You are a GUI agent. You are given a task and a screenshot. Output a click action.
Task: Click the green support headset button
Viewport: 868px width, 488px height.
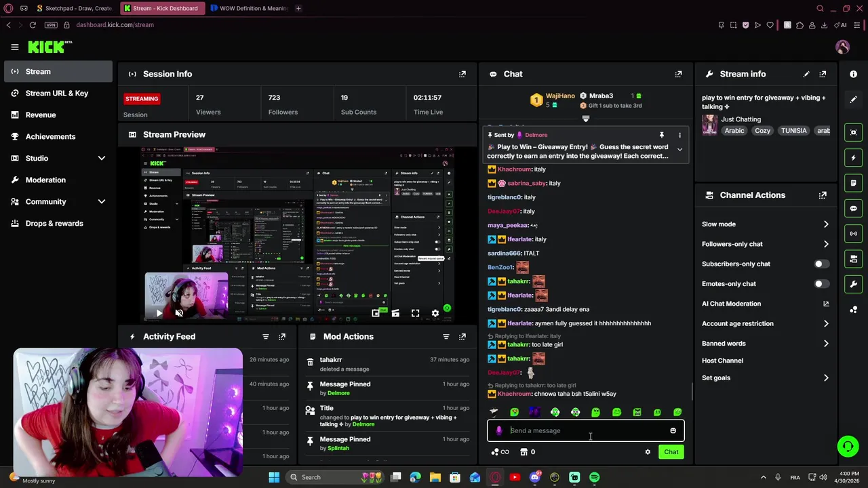coord(848,446)
